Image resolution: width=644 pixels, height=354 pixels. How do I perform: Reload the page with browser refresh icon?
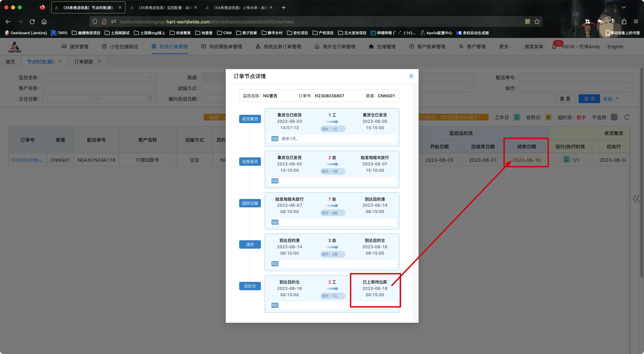32,22
